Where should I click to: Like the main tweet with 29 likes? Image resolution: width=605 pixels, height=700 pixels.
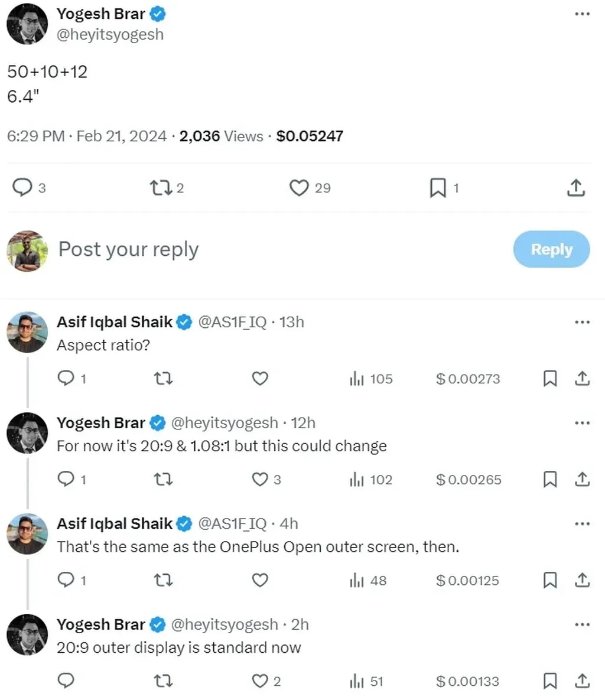(x=300, y=187)
